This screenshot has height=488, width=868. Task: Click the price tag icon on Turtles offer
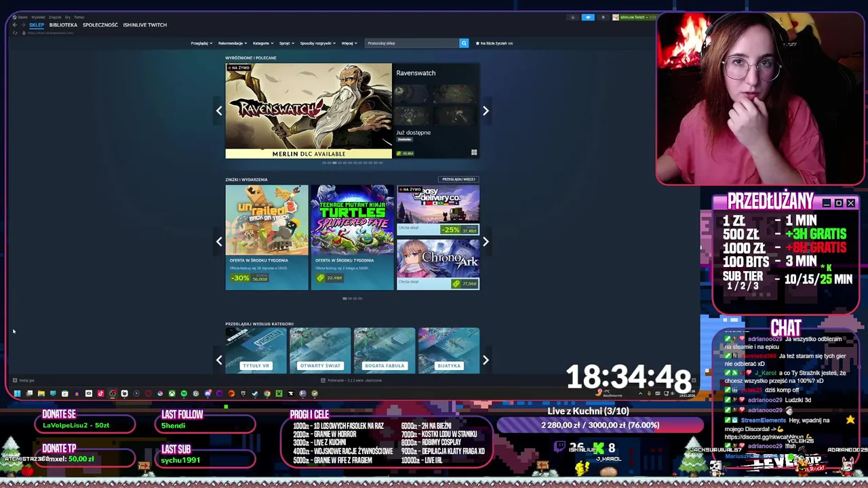(321, 278)
